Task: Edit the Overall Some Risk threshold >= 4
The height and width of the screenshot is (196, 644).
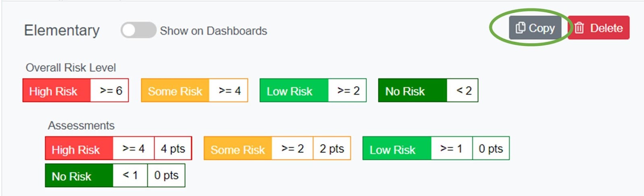Action: click(229, 91)
